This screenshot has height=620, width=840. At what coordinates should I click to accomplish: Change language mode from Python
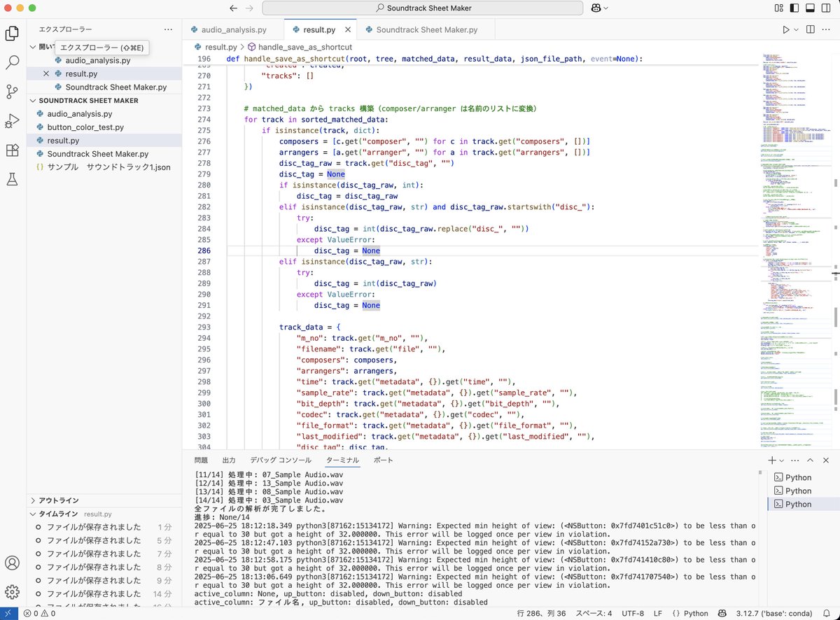(x=696, y=613)
